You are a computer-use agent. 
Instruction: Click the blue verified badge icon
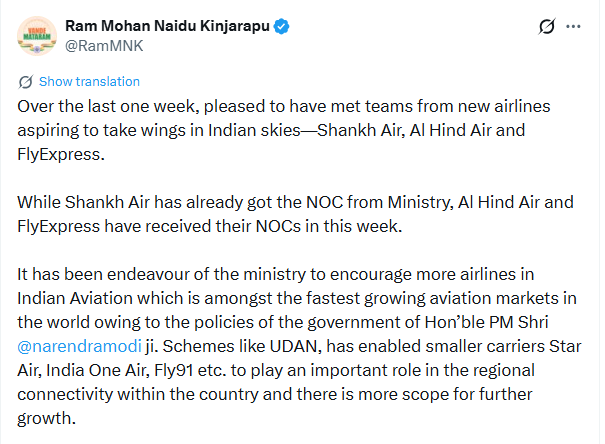point(283,27)
